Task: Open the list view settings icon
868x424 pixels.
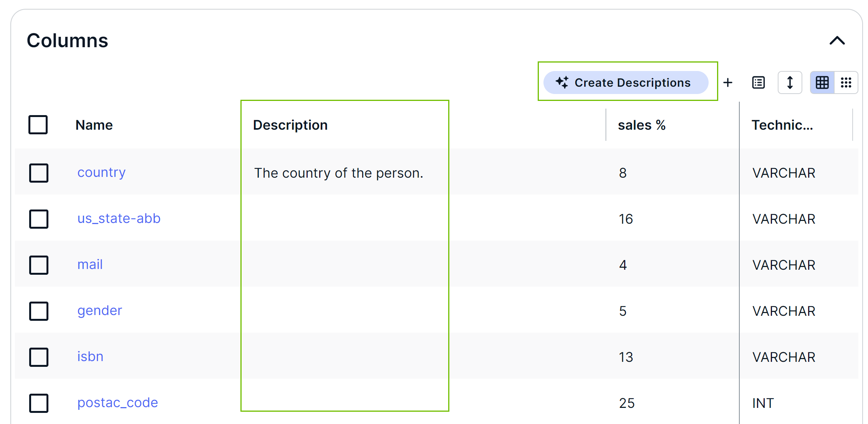Action: [x=758, y=82]
